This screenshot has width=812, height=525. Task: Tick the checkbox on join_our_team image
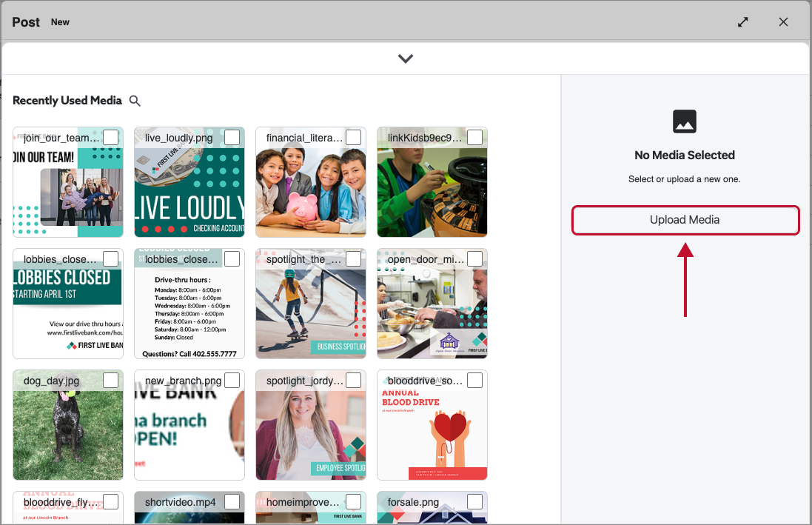[110, 138]
